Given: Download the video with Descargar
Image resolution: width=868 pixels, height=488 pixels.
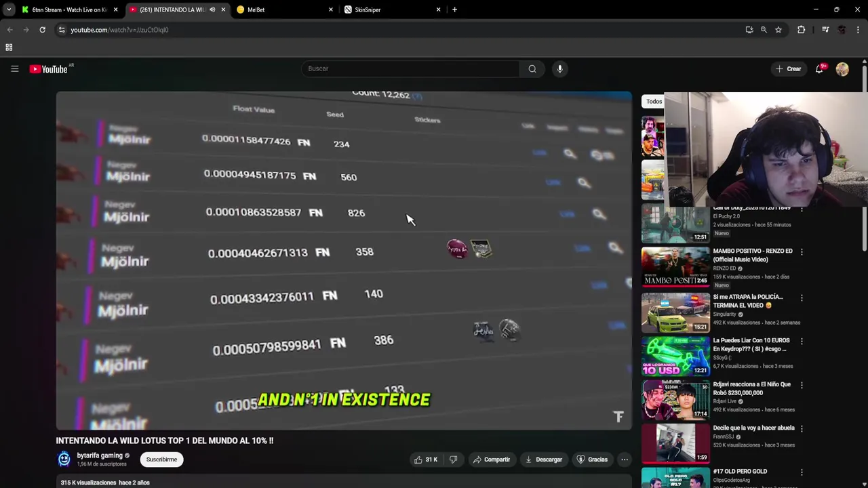Looking at the screenshot, I should pyautogui.click(x=544, y=460).
